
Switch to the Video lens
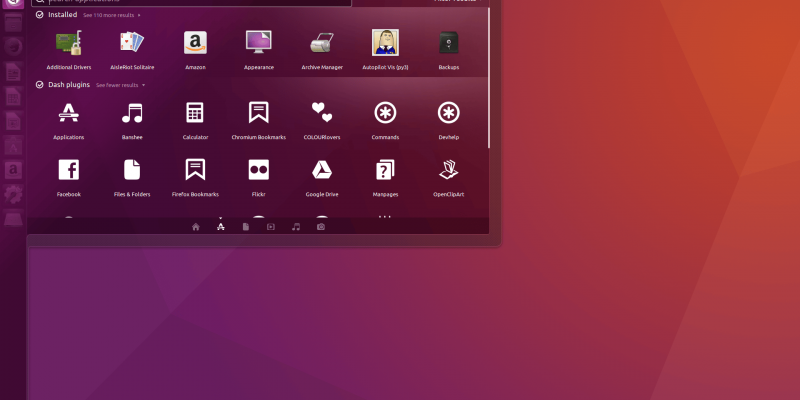pyautogui.click(x=271, y=227)
